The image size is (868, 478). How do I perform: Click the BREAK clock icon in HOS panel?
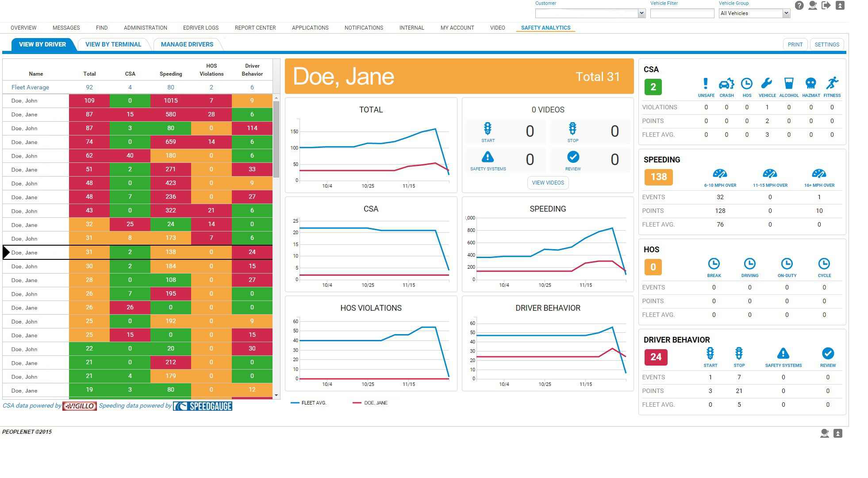pos(714,264)
